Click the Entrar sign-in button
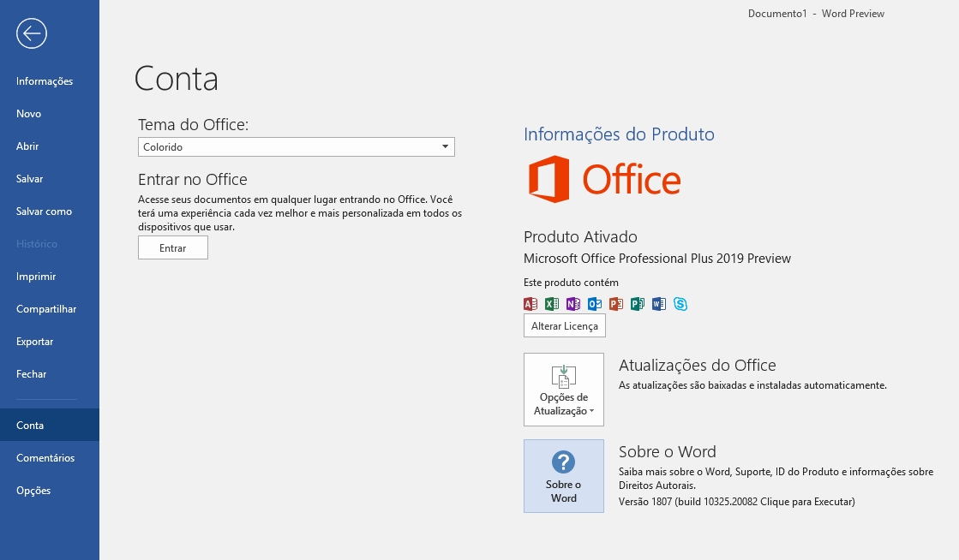The width and height of the screenshot is (959, 560). pyautogui.click(x=173, y=247)
